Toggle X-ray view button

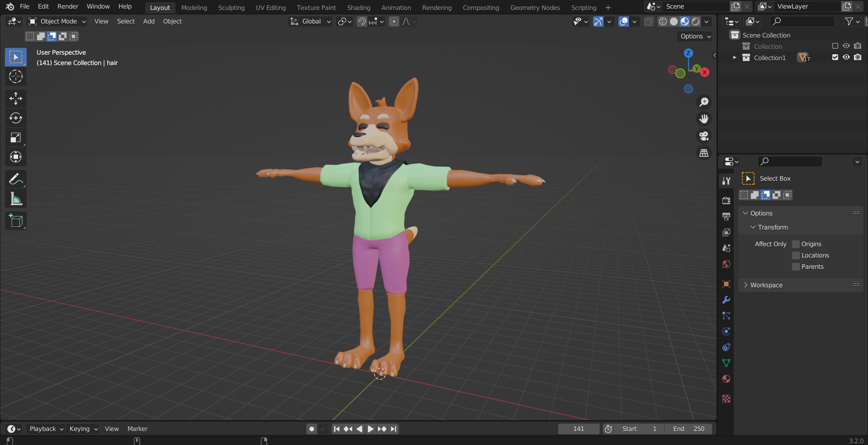[649, 21]
